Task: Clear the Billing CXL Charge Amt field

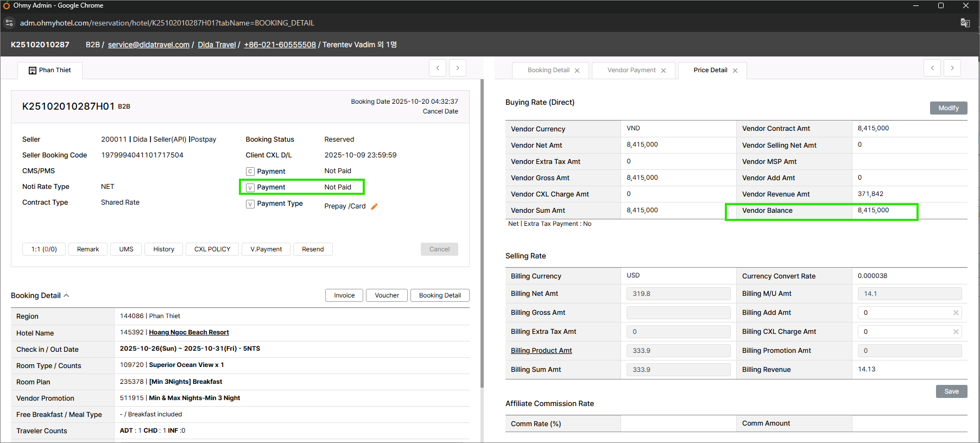Action: (x=956, y=332)
